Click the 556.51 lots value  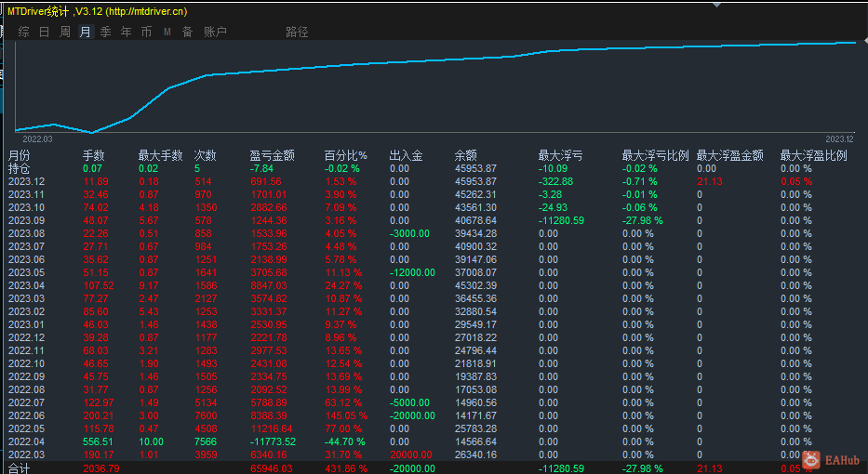[x=98, y=441]
